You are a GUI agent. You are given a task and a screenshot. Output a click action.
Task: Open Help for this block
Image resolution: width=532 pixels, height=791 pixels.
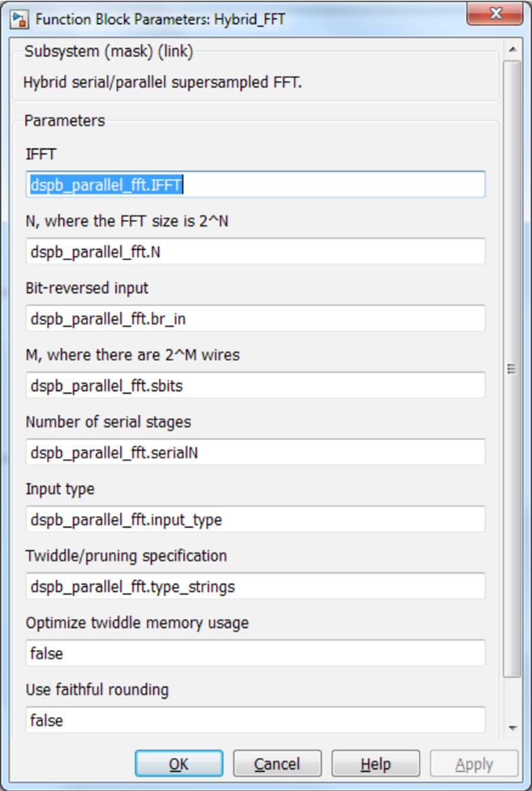tap(375, 764)
